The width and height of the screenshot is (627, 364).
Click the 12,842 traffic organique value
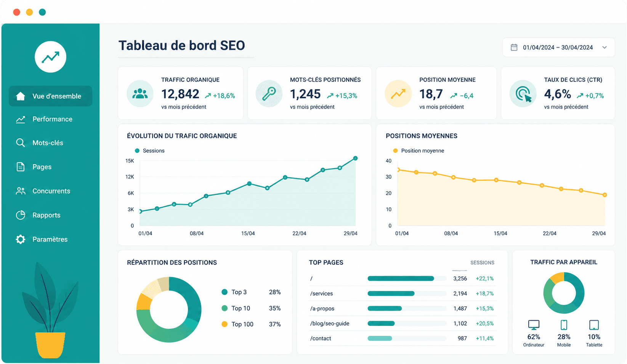(180, 94)
